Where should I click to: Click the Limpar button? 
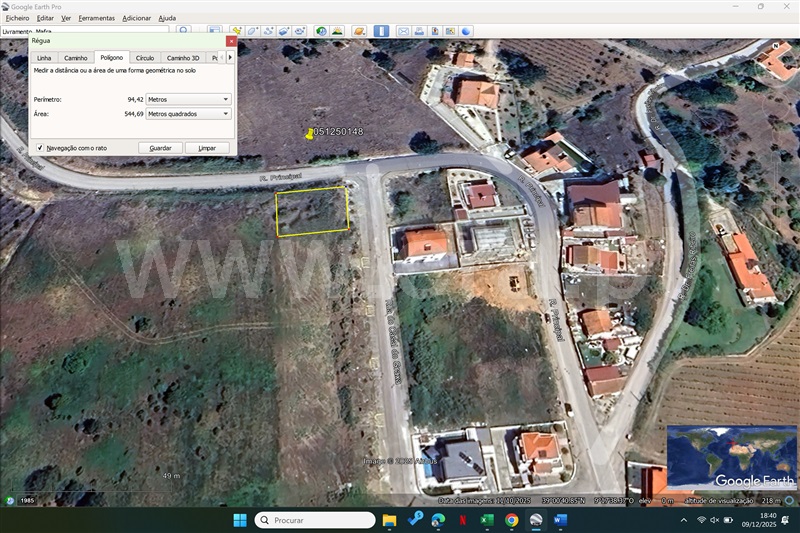click(x=207, y=148)
